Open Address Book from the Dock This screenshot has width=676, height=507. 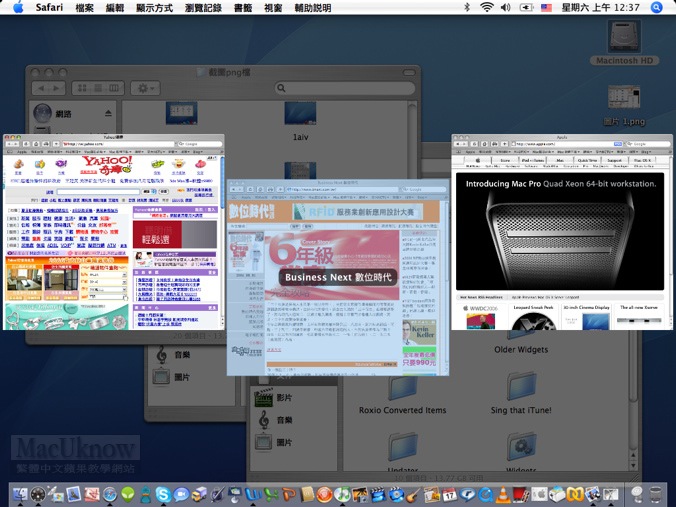pos(307,494)
